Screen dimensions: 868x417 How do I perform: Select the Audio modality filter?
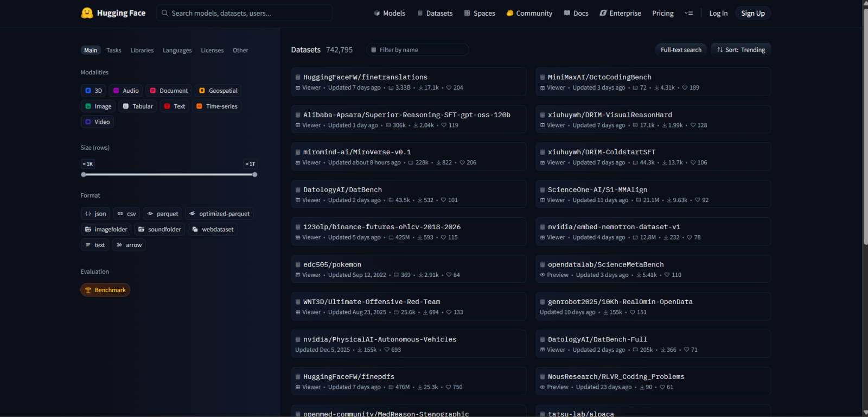coord(125,91)
